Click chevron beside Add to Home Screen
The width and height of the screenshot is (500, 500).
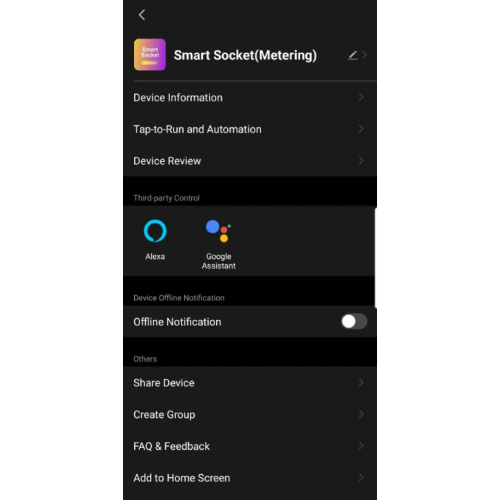click(361, 478)
